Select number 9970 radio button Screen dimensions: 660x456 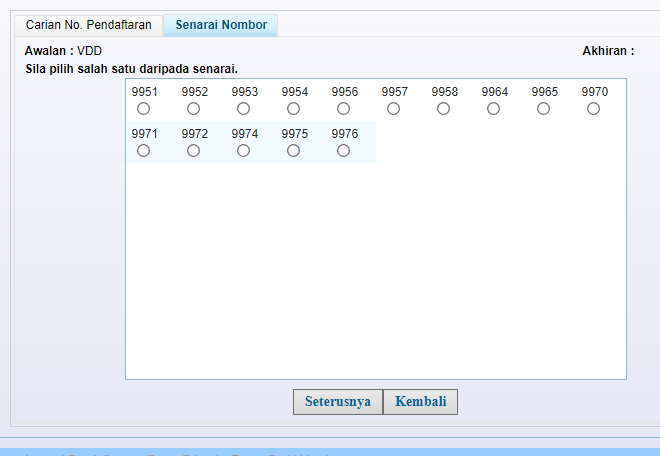594,109
